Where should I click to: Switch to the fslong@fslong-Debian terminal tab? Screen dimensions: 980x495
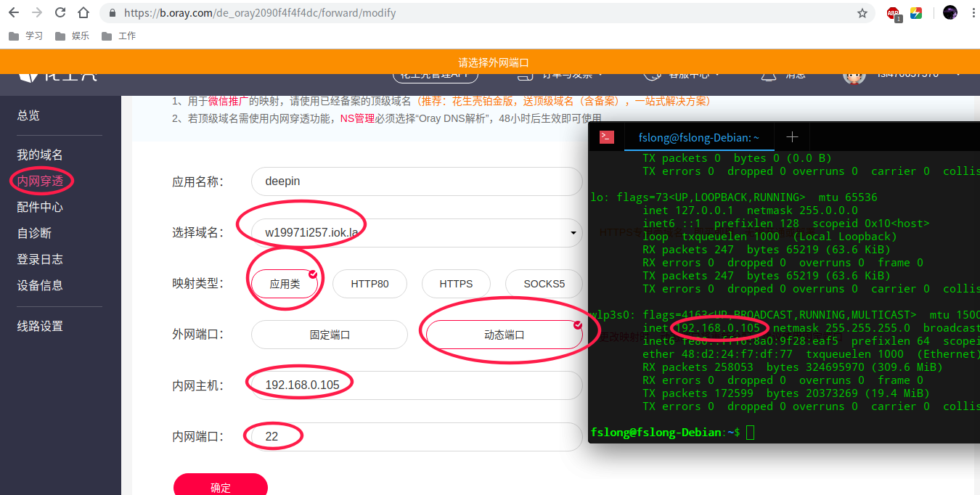[x=699, y=137]
